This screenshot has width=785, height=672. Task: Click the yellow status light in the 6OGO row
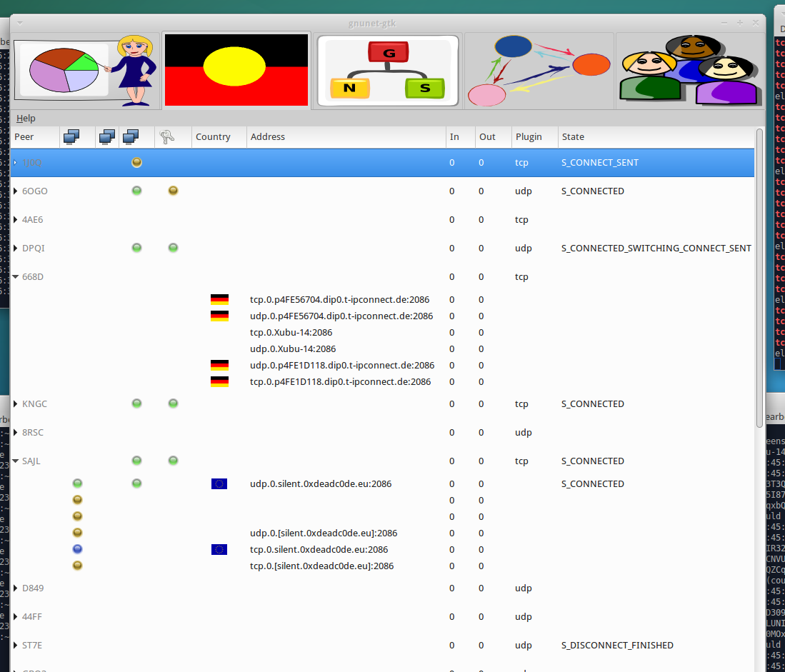173,191
